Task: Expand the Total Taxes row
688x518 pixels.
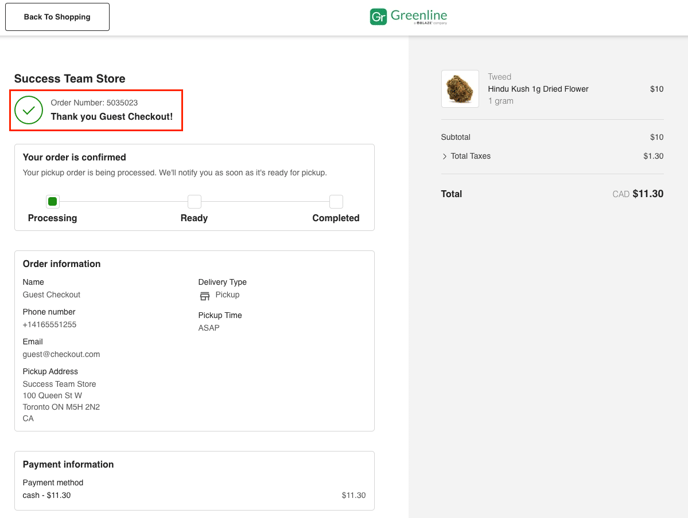Action: (x=471, y=156)
